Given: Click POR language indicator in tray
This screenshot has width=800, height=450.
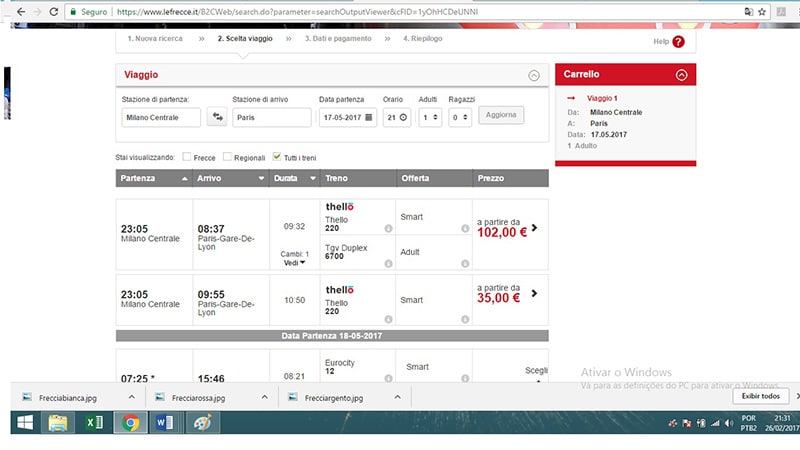Looking at the screenshot, I should tap(748, 418).
